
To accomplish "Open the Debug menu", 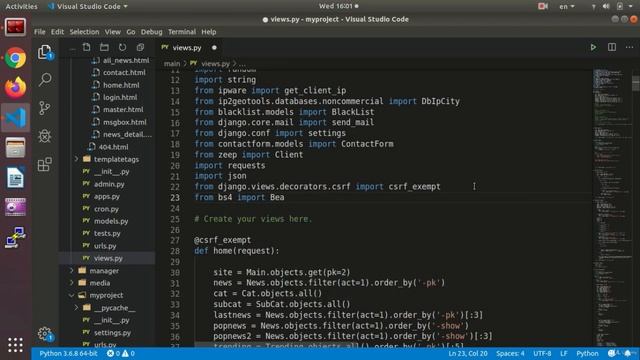I will point(151,32).
